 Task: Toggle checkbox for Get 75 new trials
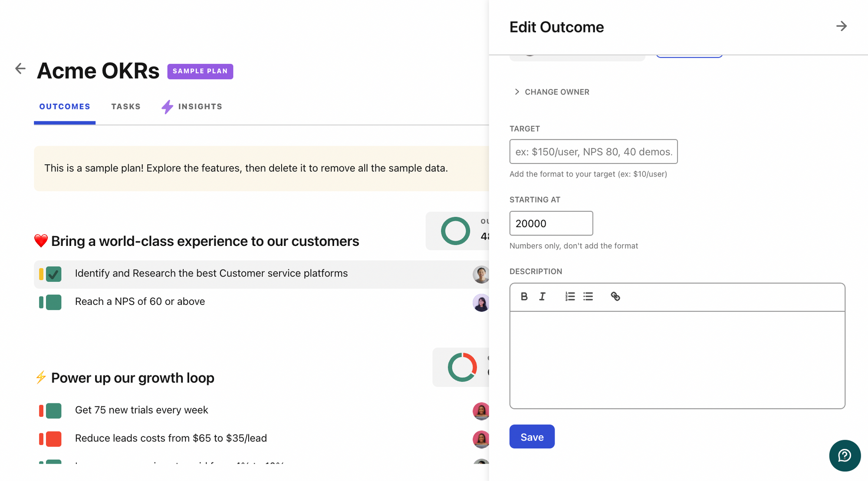(x=54, y=411)
